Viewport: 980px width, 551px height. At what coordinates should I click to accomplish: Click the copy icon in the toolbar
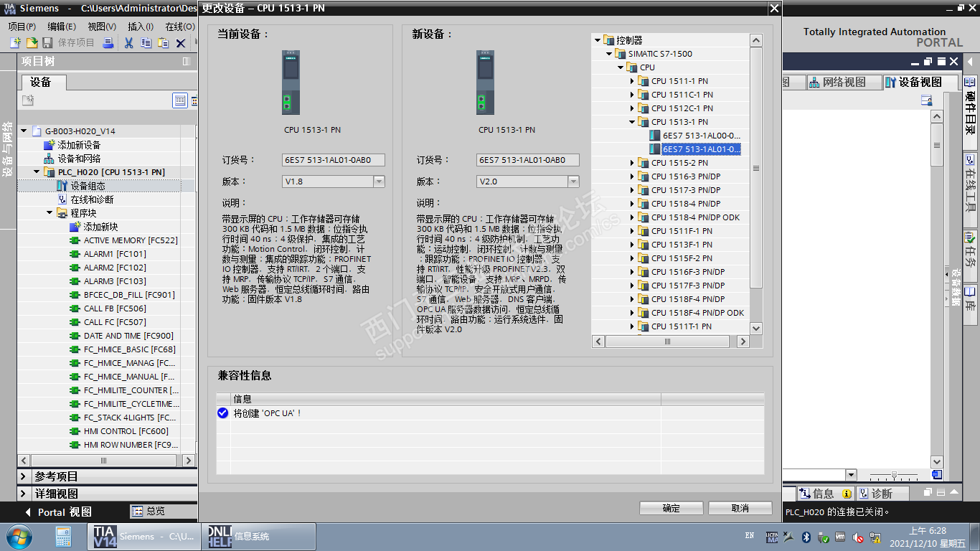click(x=146, y=43)
